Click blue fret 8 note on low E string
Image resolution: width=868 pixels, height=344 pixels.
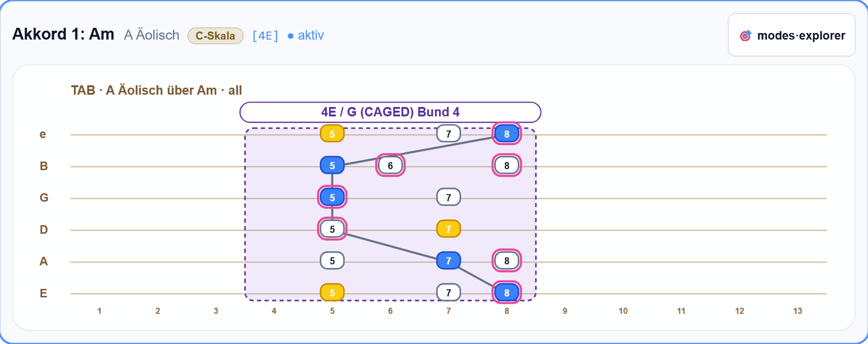(x=507, y=293)
